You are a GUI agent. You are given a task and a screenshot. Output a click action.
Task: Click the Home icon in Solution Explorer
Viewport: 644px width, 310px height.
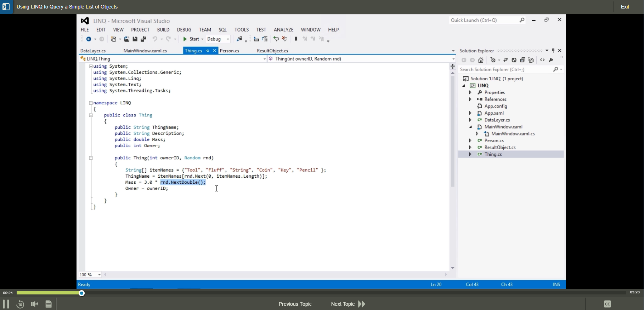[x=481, y=60]
